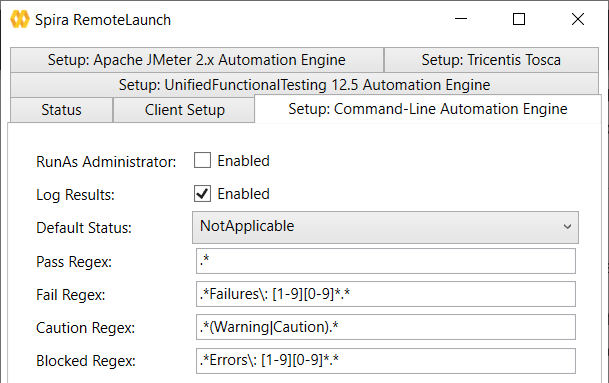This screenshot has width=609, height=383.
Task: Uncheck the Log Results Enabled checkbox
Action: [x=202, y=193]
